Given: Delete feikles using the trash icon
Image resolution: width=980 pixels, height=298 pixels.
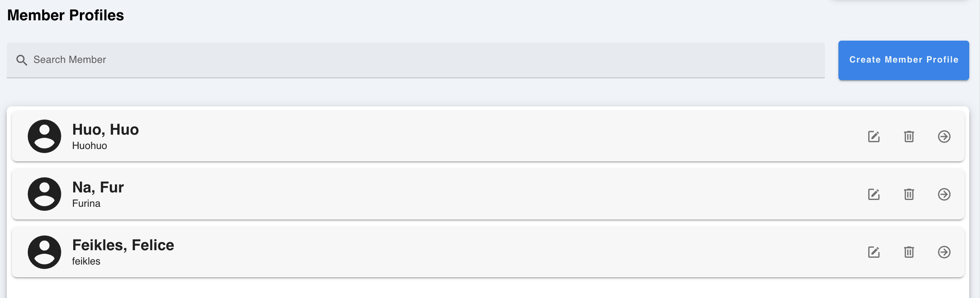Looking at the screenshot, I should [909, 252].
